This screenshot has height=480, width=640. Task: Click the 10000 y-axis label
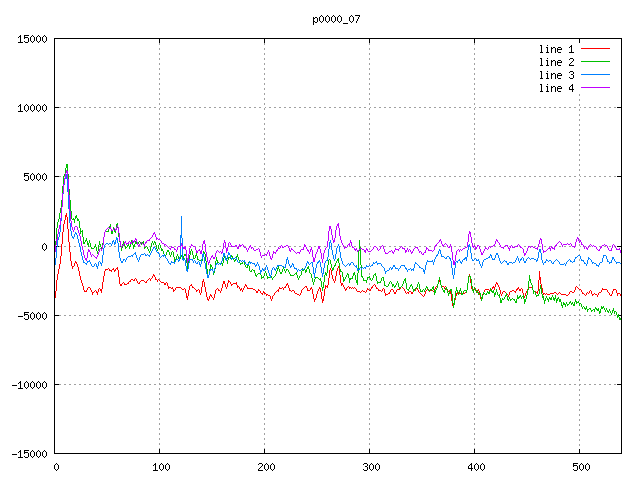tap(31, 108)
